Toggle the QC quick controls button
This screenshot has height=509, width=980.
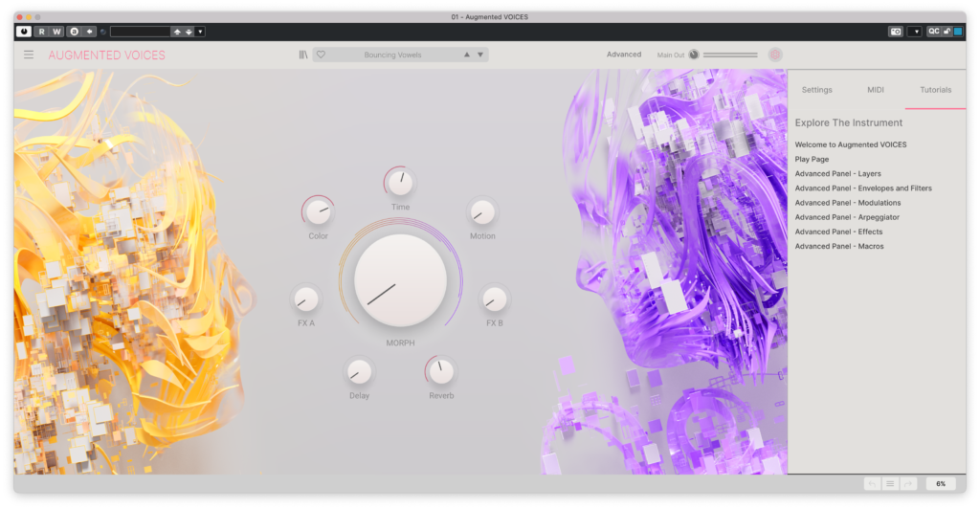pyautogui.click(x=934, y=32)
